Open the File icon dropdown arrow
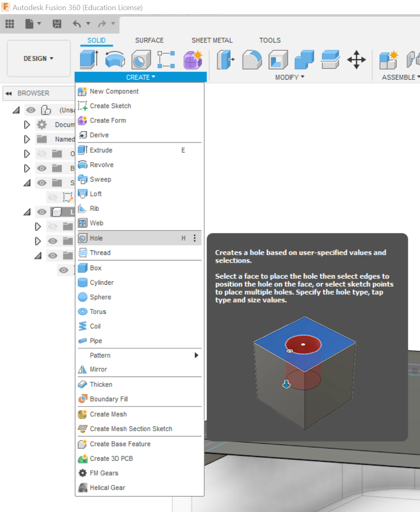Image resolution: width=420 pixels, height=512 pixels. tap(39, 23)
